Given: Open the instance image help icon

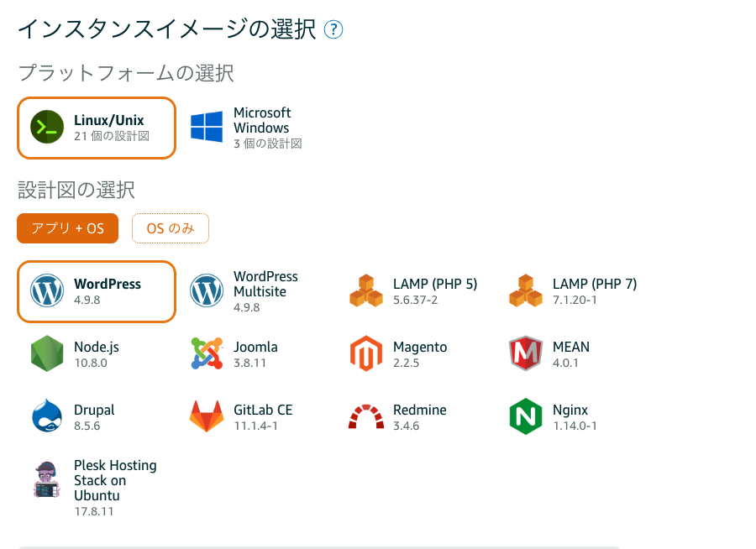Looking at the screenshot, I should 333,29.
